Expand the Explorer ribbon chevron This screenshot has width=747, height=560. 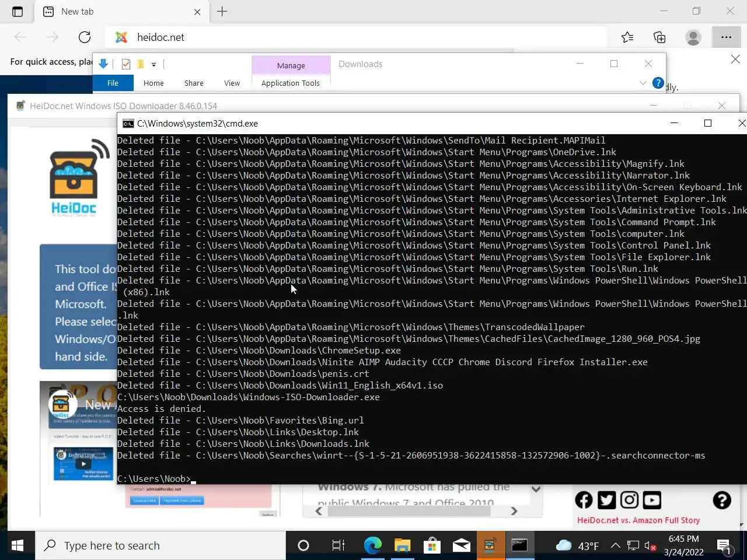tap(643, 83)
